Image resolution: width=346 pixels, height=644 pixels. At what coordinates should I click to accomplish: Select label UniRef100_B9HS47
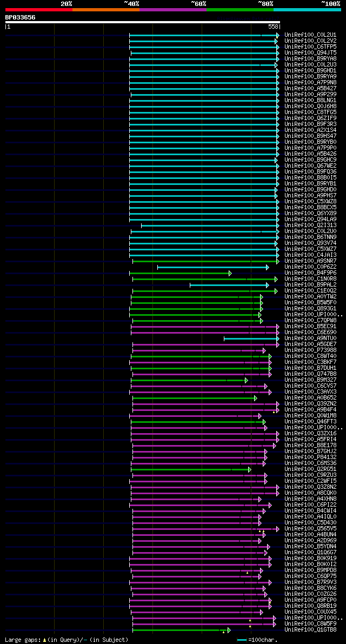(310, 136)
